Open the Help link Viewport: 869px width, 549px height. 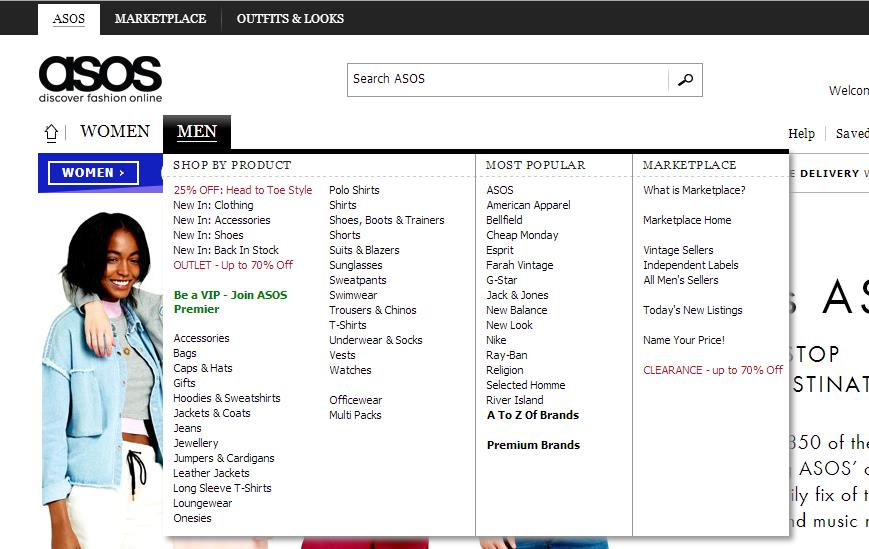(x=801, y=134)
